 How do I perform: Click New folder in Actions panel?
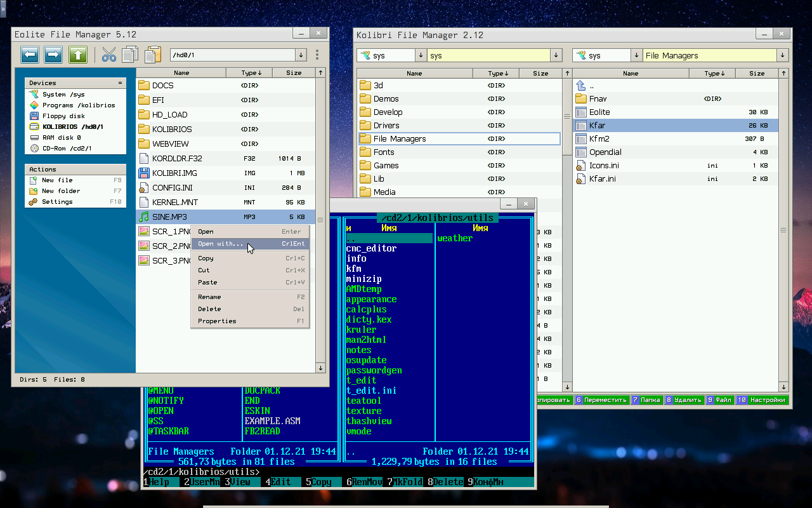pos(61,191)
